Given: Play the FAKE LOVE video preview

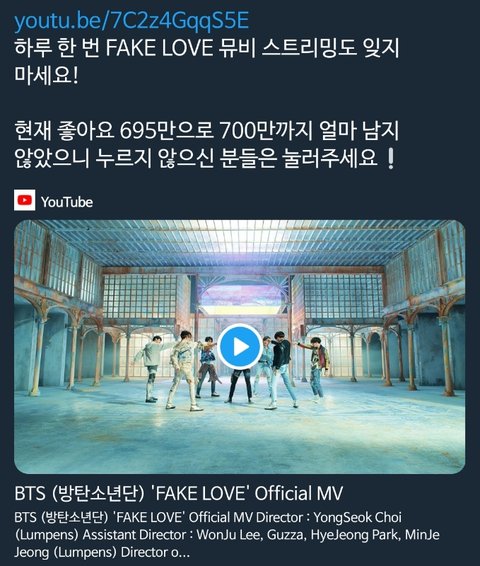Looking at the screenshot, I should click(x=240, y=347).
